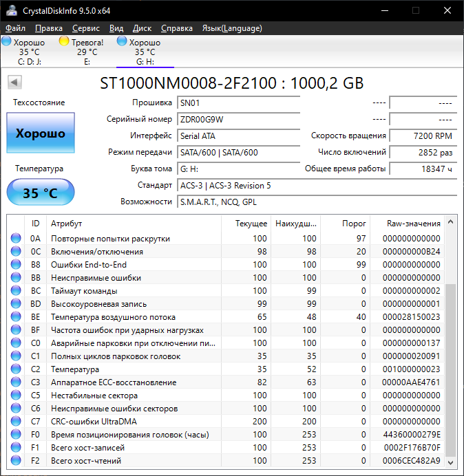Click the Нестабильные сектора attribute name

(94, 396)
